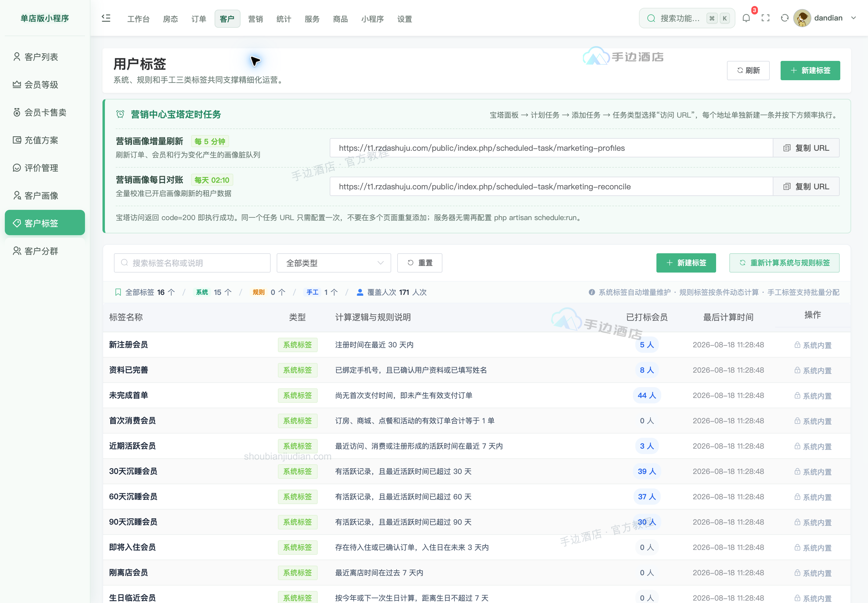Copy URL for marketing-reconcile task
The width and height of the screenshot is (868, 603).
(806, 187)
